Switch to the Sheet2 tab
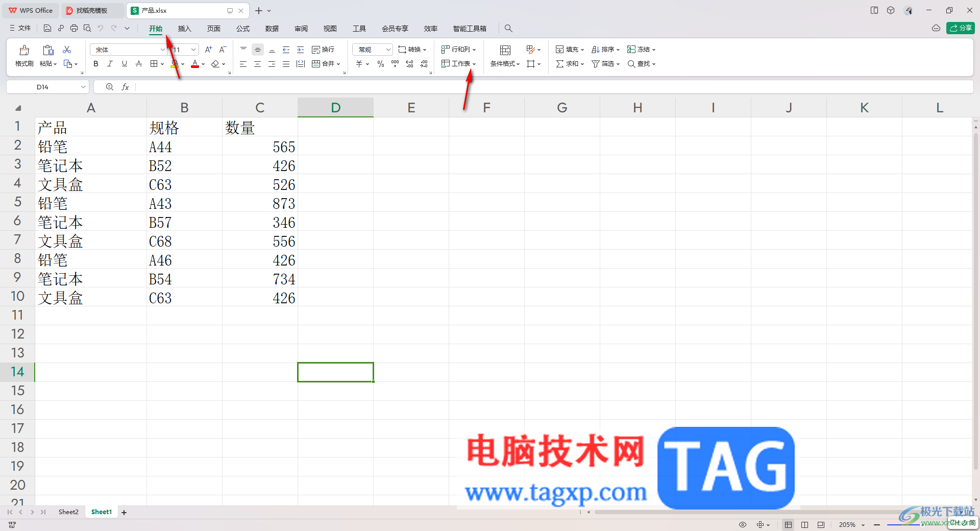 68,512
